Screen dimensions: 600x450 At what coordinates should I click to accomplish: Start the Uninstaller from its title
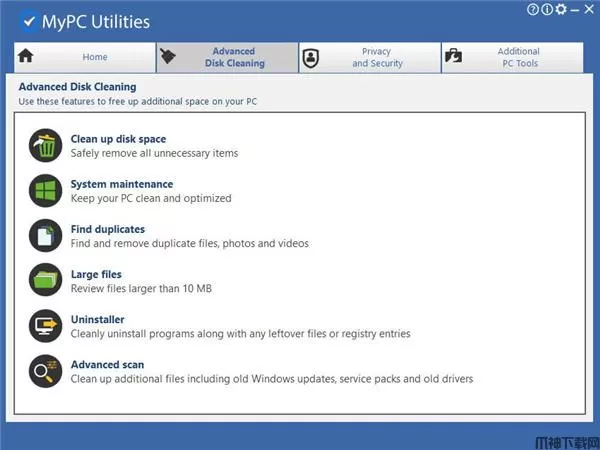coord(97,319)
